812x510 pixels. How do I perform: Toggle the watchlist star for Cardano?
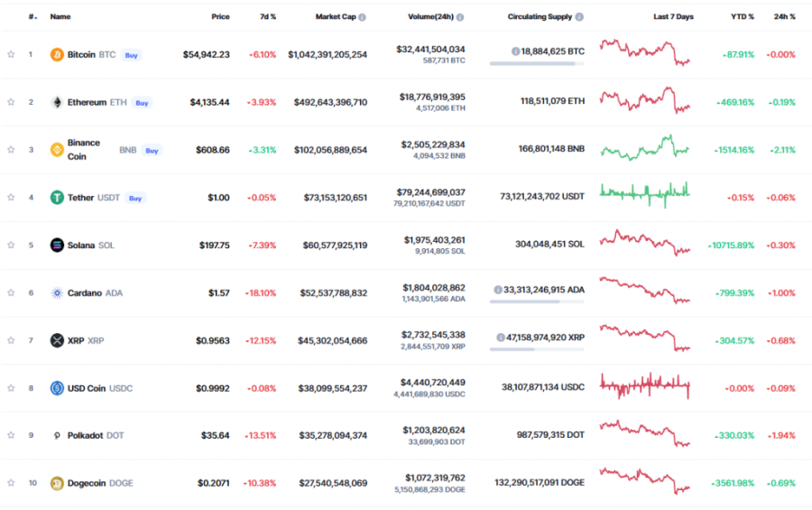(x=11, y=292)
